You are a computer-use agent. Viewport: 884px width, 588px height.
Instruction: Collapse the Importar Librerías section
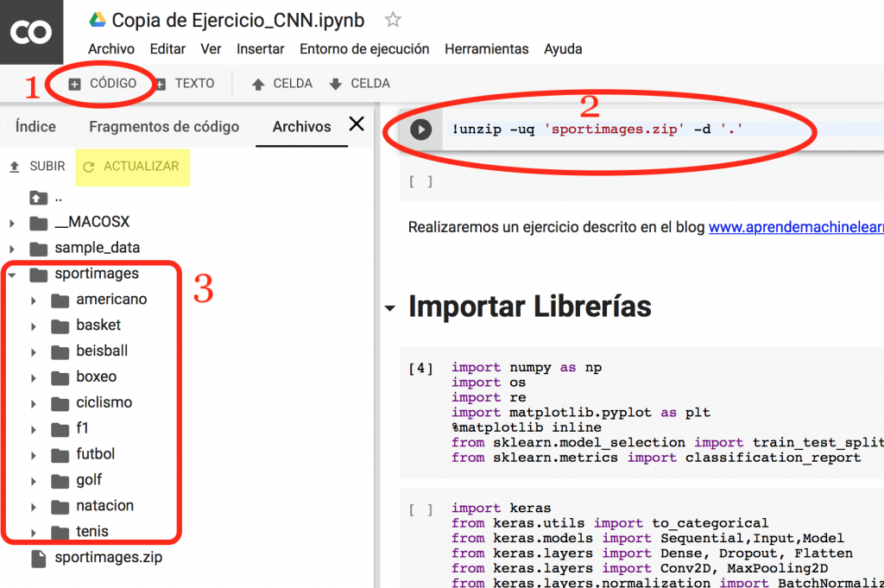[x=390, y=307]
